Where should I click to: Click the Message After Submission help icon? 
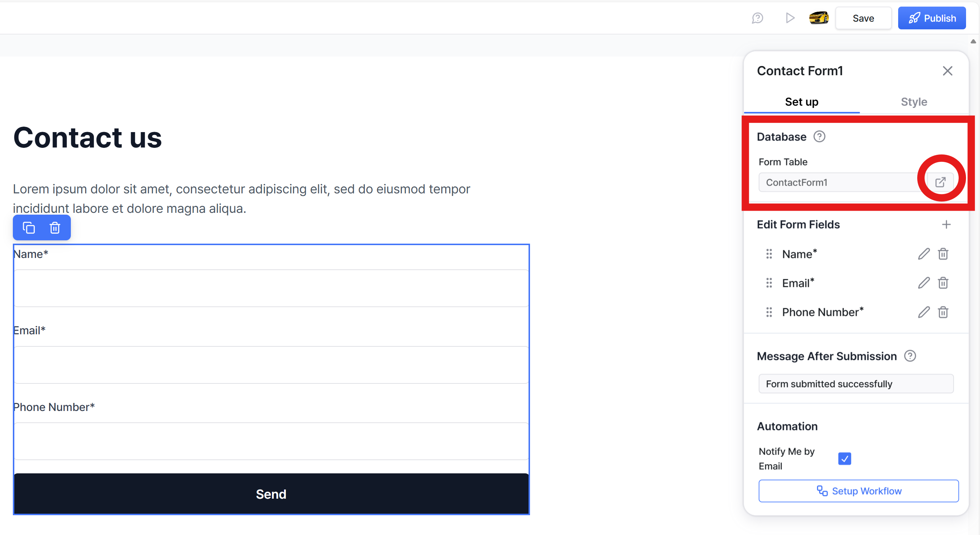(910, 356)
